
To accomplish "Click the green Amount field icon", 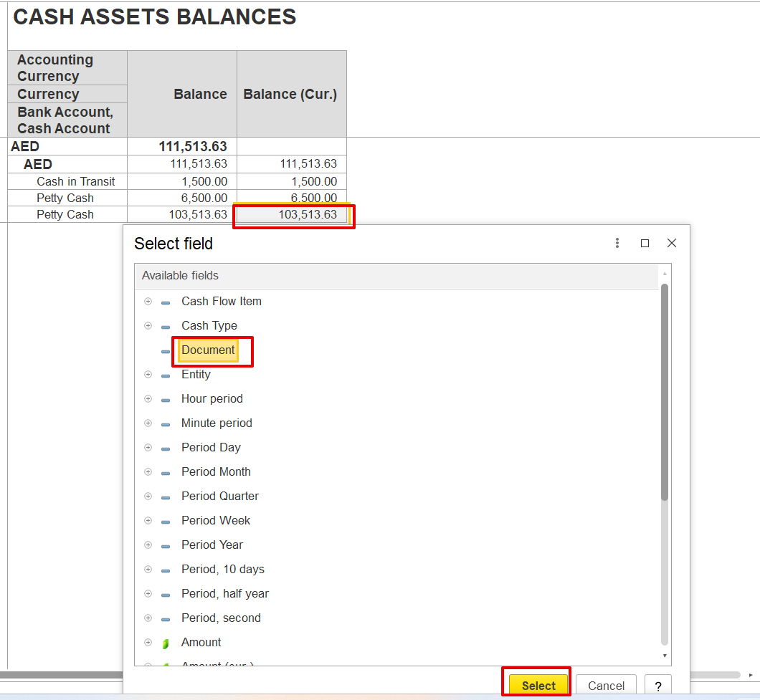I will coord(166,643).
